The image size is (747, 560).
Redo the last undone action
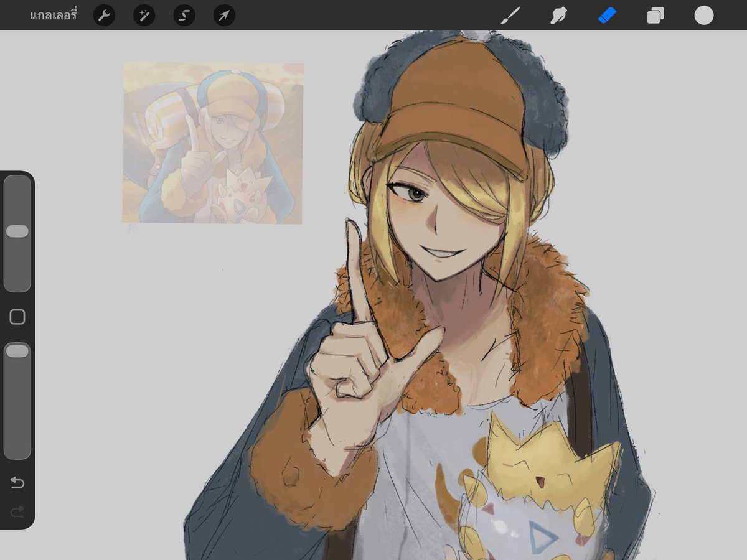(x=17, y=511)
